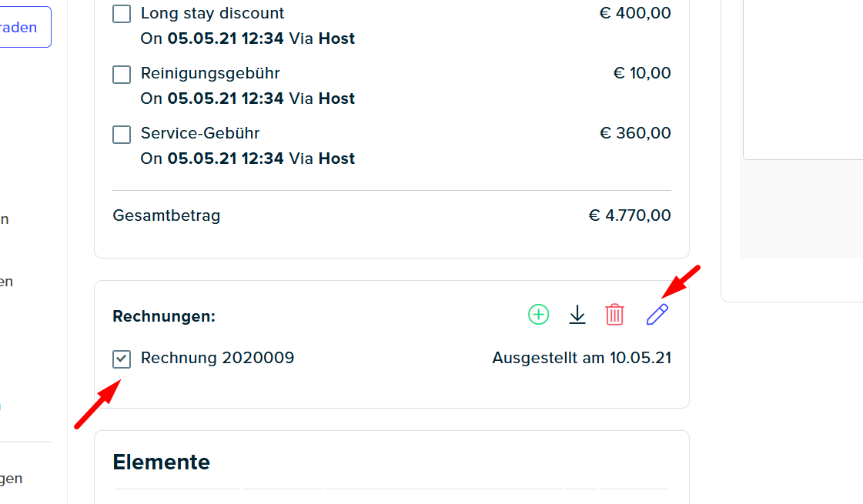This screenshot has width=863, height=504.
Task: Click the Rechnungen: section title
Action: point(164,316)
